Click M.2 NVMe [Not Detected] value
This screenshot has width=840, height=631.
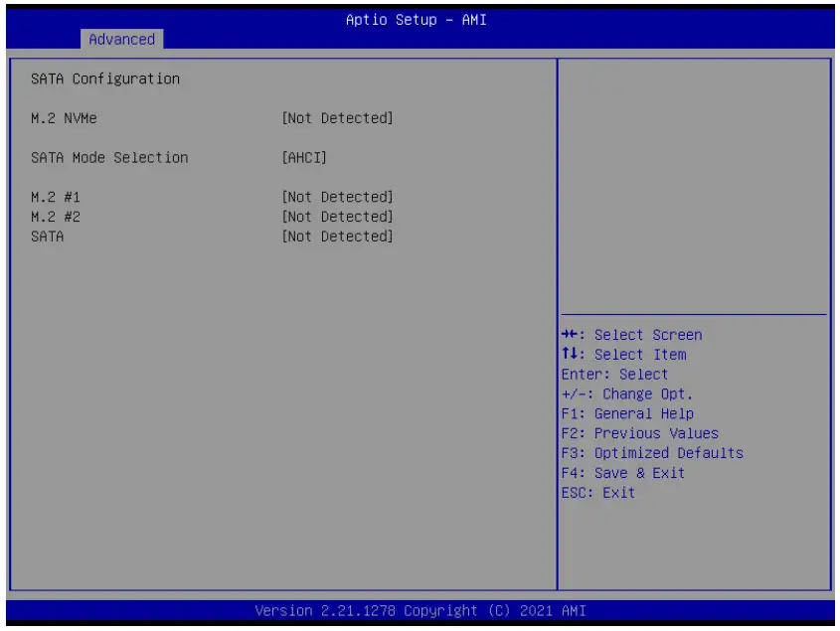338,118
